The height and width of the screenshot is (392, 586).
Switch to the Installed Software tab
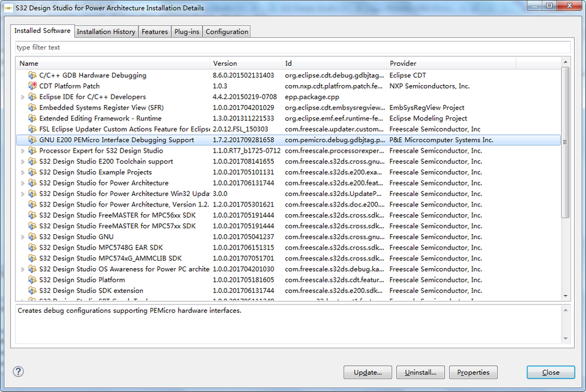point(42,31)
